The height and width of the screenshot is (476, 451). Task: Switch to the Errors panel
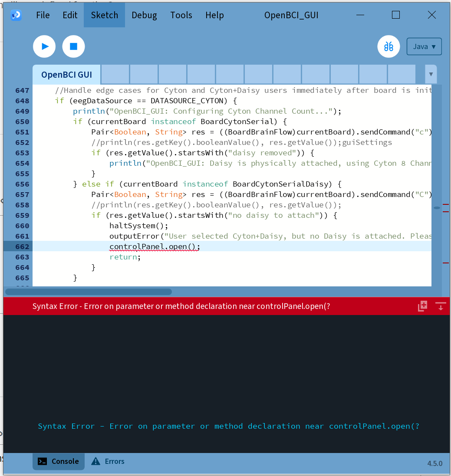click(108, 461)
